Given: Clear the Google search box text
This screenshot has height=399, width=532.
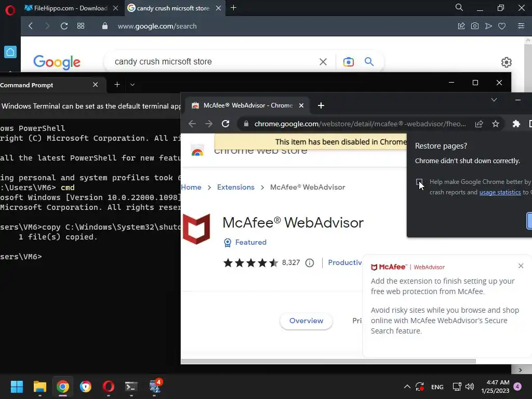Looking at the screenshot, I should (323, 62).
